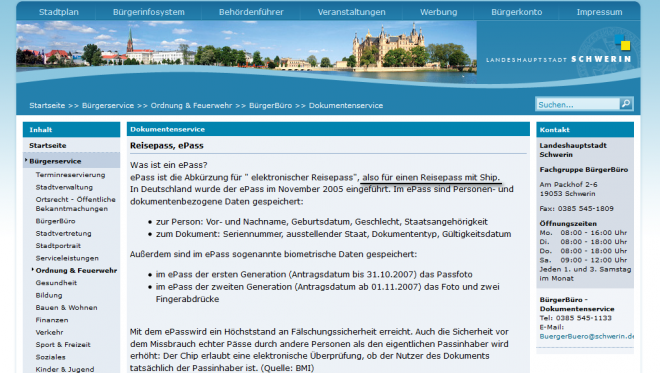Go to Behördenführer in top navigation
Viewport: 660px width, 373px height.
(x=251, y=12)
